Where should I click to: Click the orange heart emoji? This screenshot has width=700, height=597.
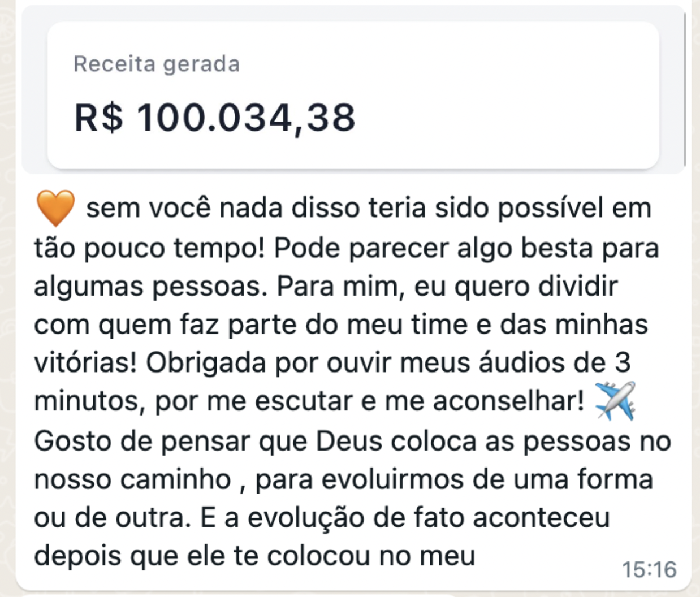coord(55,209)
